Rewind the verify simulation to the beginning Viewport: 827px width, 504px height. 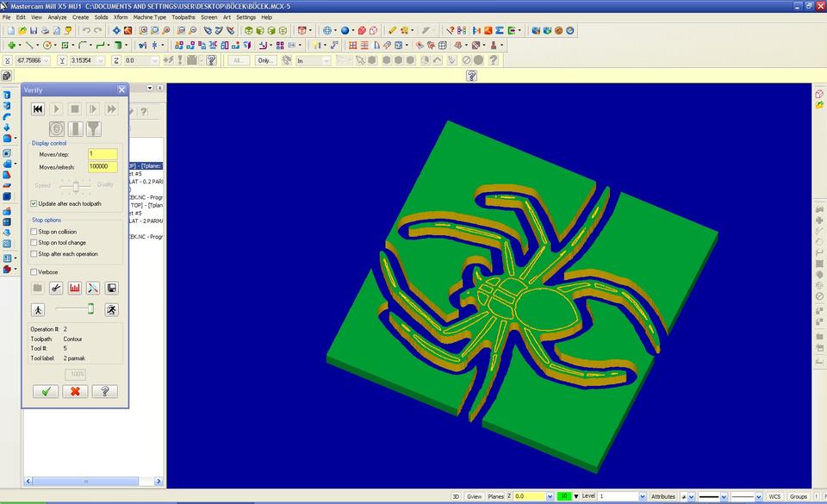tap(38, 109)
